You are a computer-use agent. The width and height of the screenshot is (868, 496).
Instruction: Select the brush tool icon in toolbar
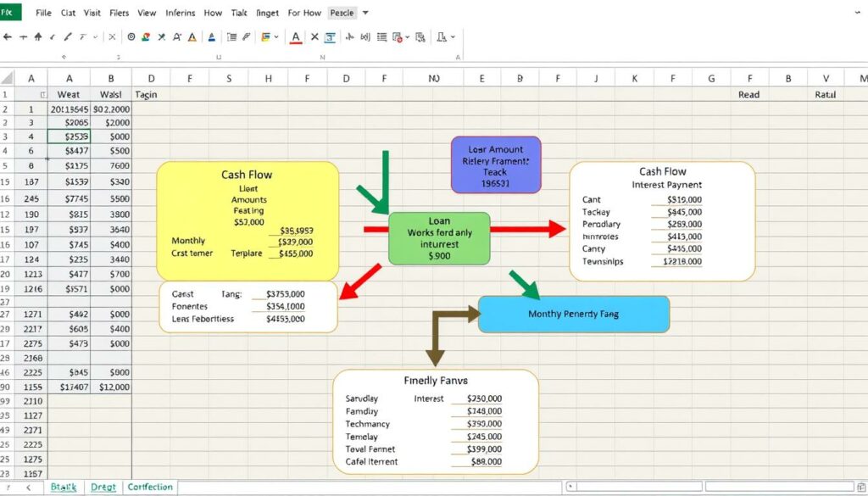68,37
